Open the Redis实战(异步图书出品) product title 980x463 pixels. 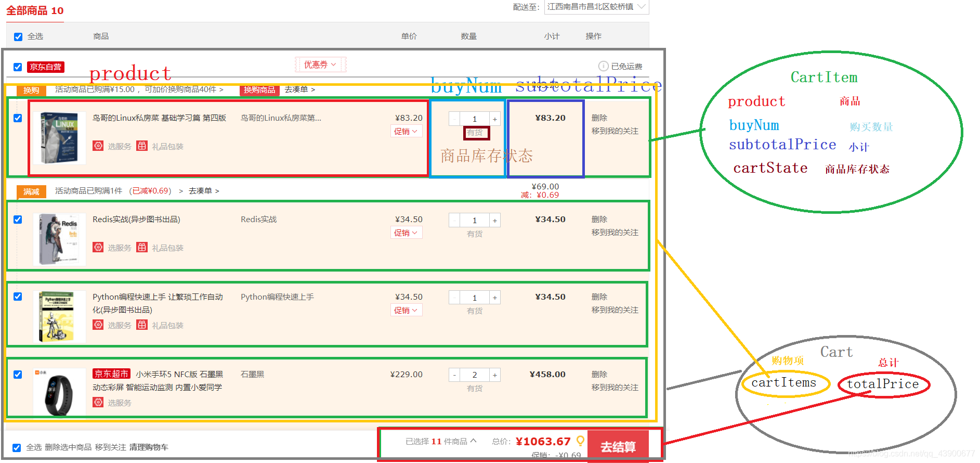(136, 220)
